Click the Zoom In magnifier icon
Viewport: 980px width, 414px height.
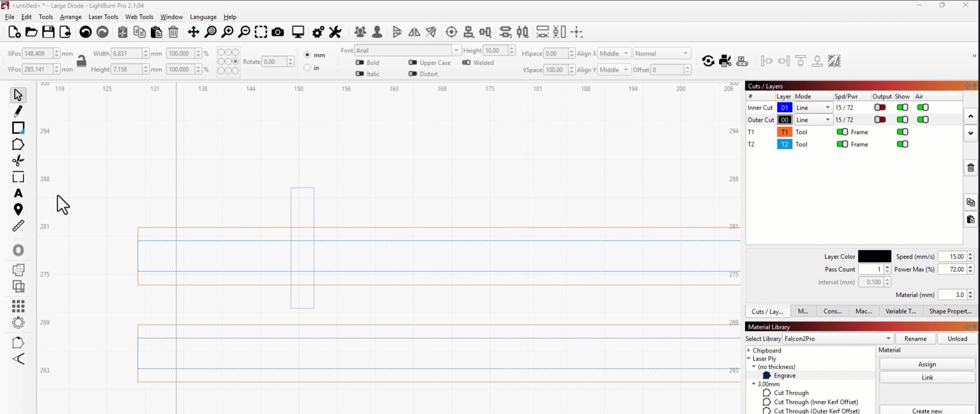click(227, 32)
